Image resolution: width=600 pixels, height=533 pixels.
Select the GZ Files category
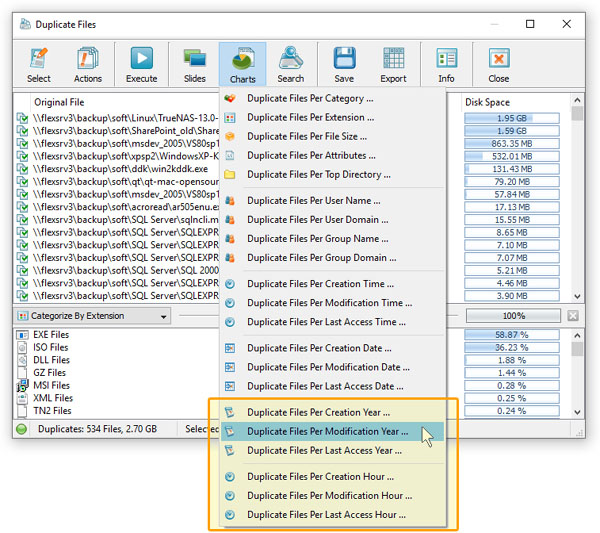(49, 373)
